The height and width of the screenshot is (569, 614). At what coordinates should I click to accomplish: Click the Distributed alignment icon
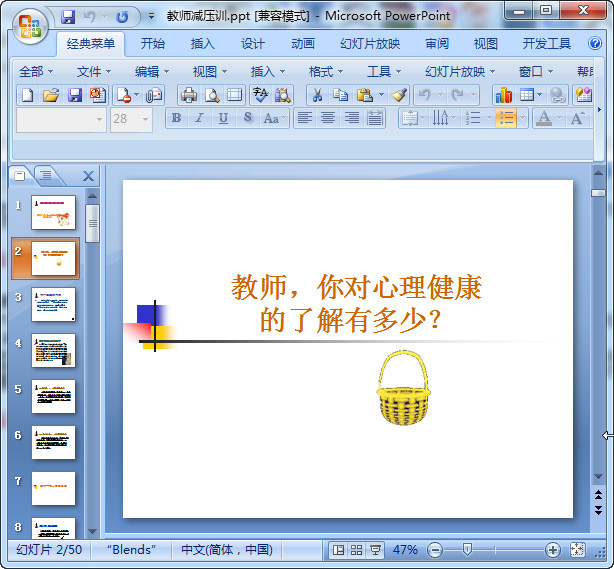pos(375,118)
